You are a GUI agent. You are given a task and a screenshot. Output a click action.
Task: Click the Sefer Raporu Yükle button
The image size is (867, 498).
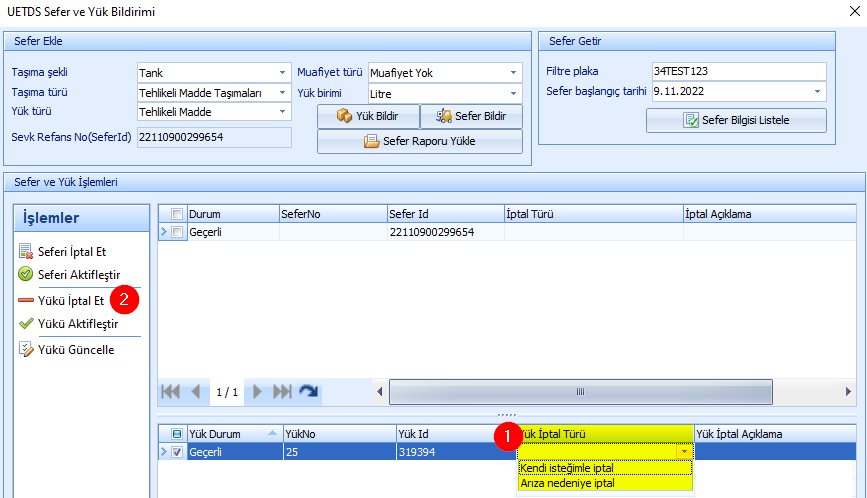[x=420, y=141]
